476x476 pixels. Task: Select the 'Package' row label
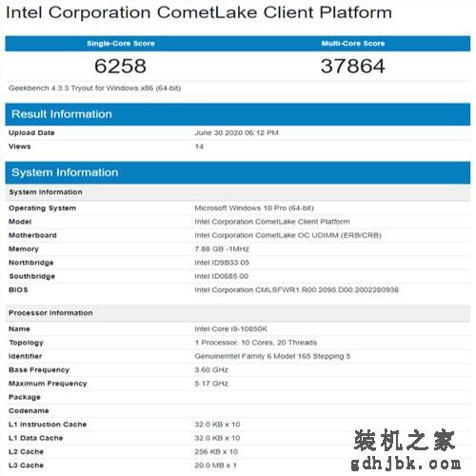click(x=25, y=397)
